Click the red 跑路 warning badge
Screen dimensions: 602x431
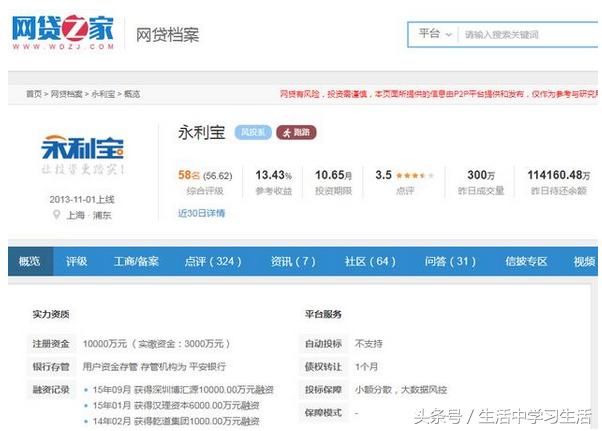pyautogui.click(x=296, y=132)
